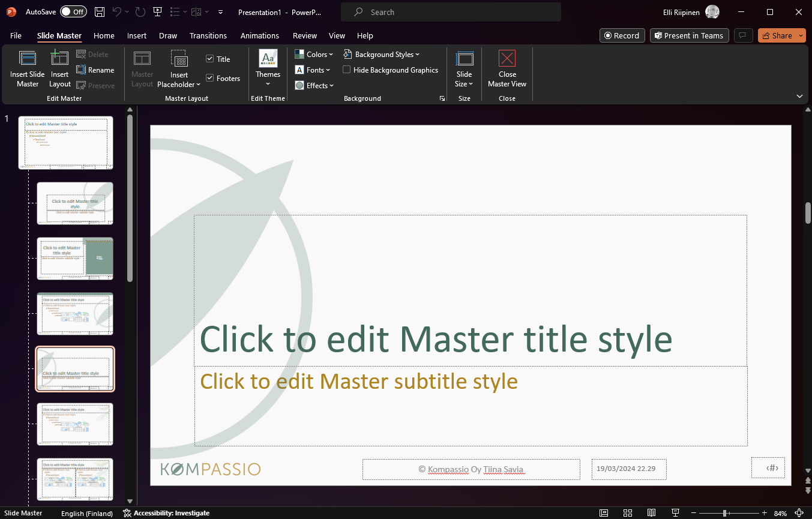
Task: Click the 84% zoom level
Action: (780, 514)
